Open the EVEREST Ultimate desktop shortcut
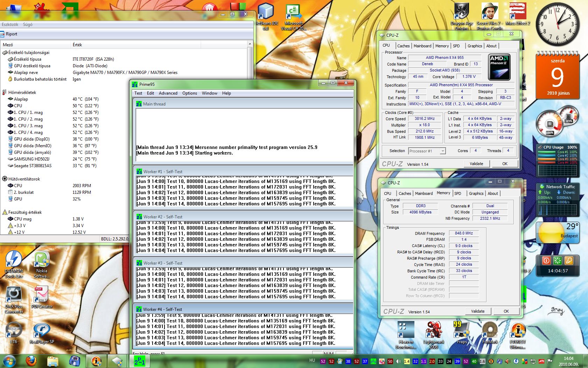 [x=518, y=335]
